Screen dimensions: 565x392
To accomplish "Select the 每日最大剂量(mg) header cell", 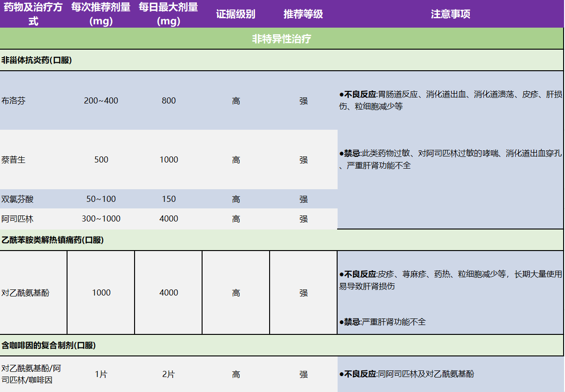I will pos(168,14).
